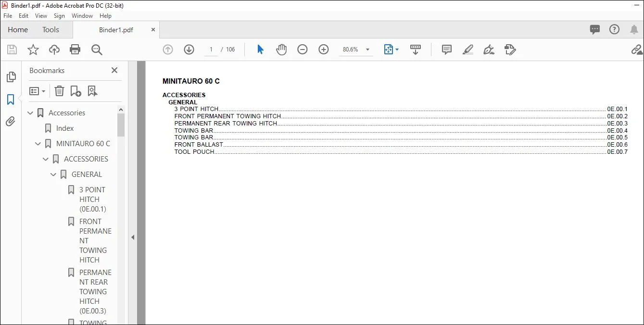Viewport: 644px width, 325px height.
Task: Collapse the MINITAURO 60 C bookmark node
Action: pos(38,144)
